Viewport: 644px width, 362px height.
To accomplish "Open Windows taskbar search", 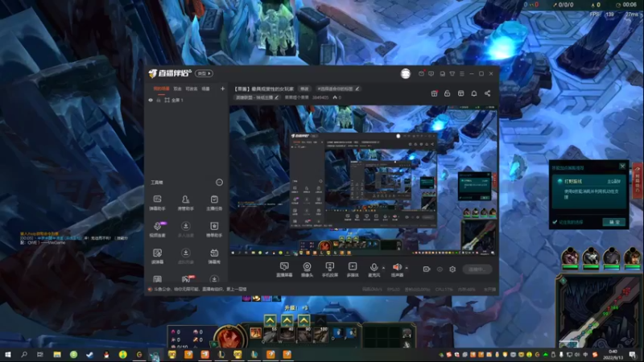I will (24, 355).
